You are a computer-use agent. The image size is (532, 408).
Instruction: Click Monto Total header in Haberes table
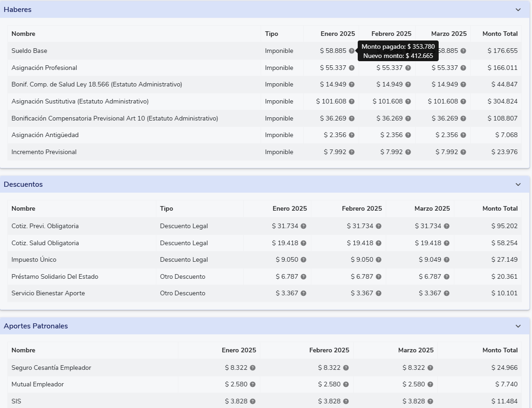[x=500, y=34]
